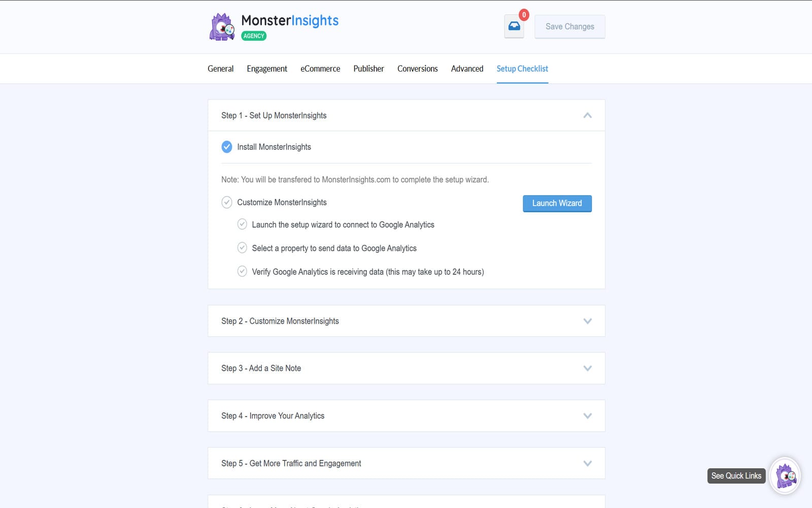Check Launch the setup wizard item
Screen dimensions: 812x508
click(x=242, y=224)
